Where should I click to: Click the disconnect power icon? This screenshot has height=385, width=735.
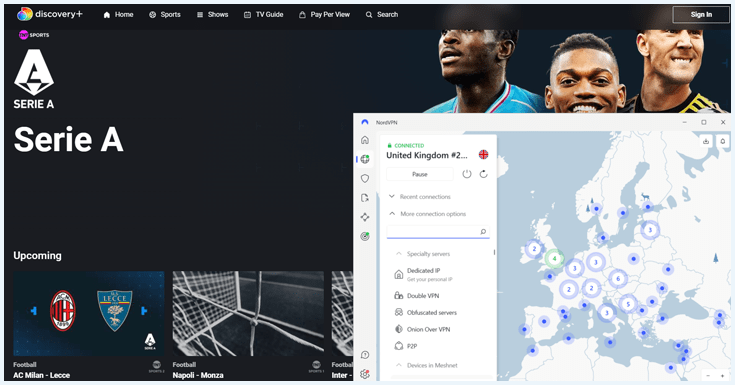tap(466, 174)
